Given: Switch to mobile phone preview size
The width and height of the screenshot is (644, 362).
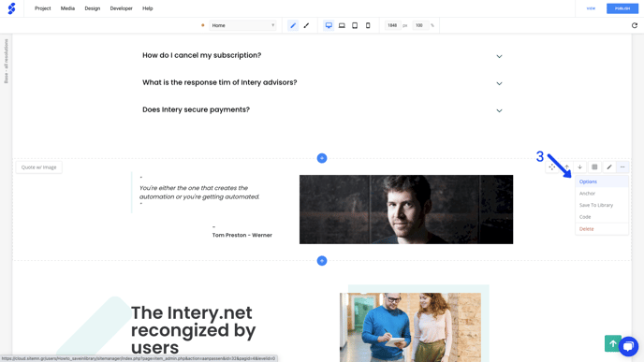Looking at the screenshot, I should tap(368, 25).
